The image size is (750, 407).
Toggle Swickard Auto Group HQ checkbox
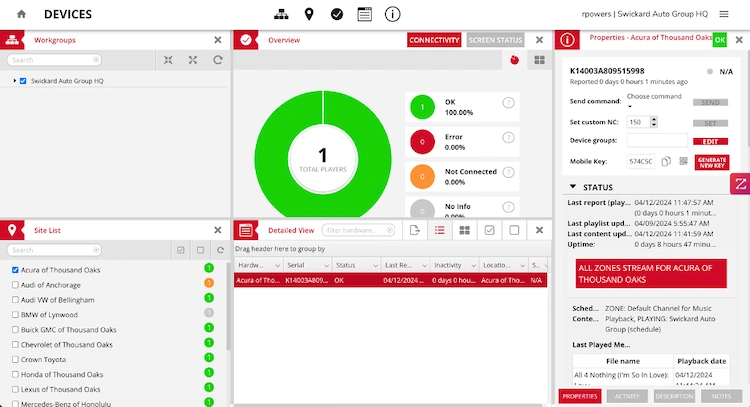23,81
